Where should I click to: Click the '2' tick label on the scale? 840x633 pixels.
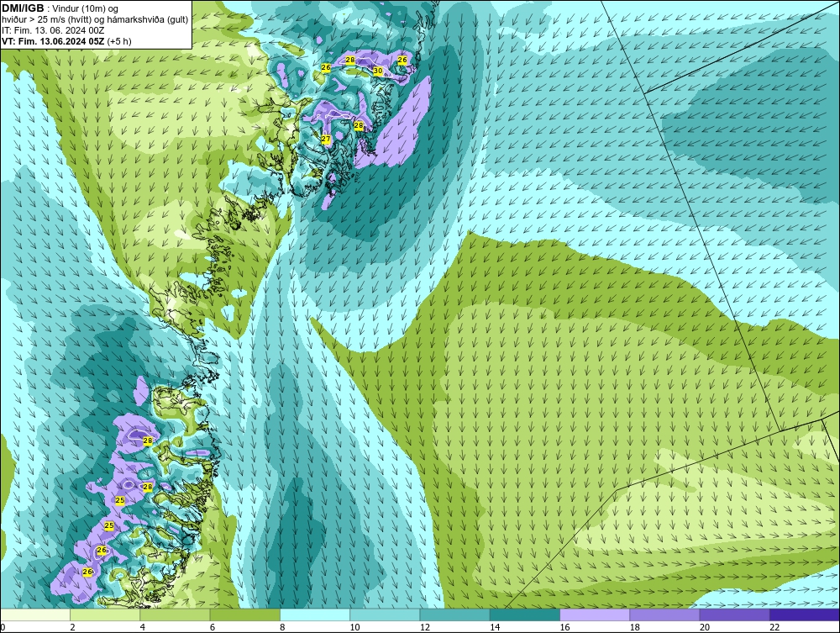click(72, 627)
